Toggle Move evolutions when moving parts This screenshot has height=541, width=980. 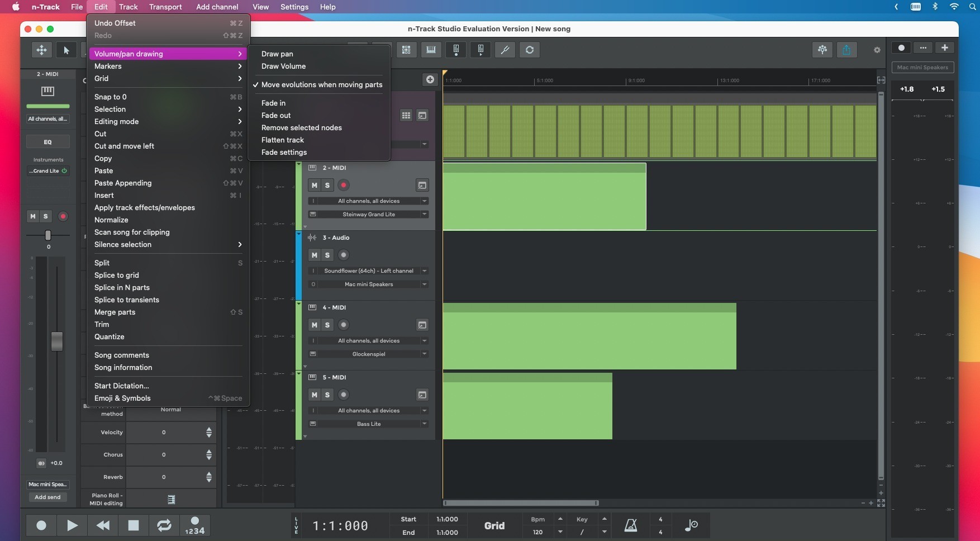point(318,84)
